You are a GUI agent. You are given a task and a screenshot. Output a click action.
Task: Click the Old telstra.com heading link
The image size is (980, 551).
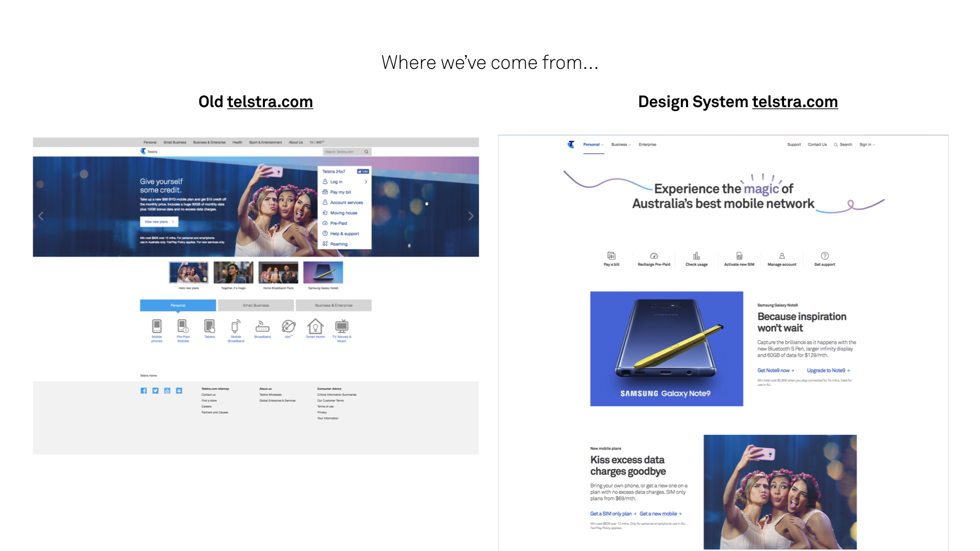pyautogui.click(x=269, y=102)
